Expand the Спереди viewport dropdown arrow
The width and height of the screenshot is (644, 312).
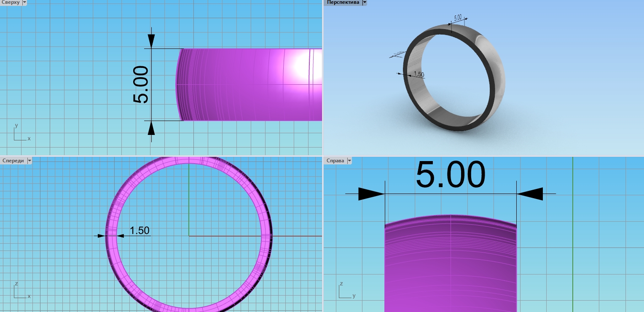pyautogui.click(x=30, y=161)
